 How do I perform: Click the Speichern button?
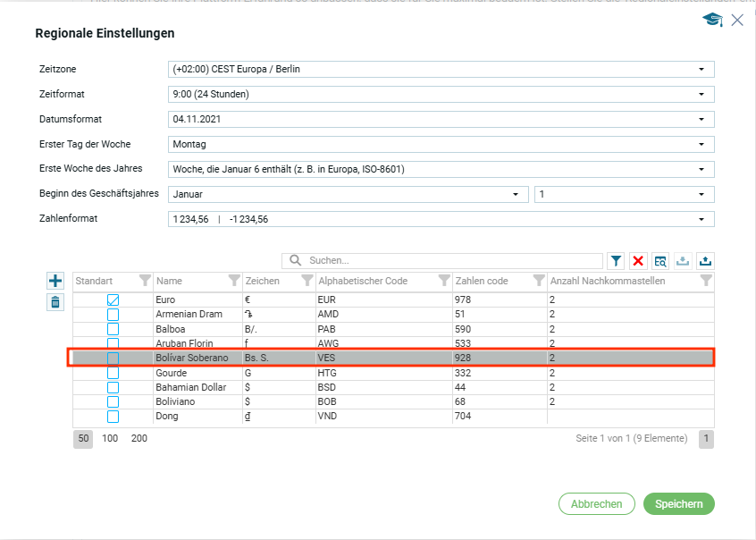coord(678,504)
